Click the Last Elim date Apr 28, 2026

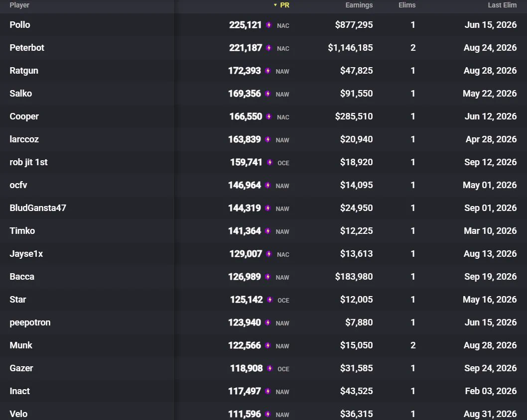point(491,139)
